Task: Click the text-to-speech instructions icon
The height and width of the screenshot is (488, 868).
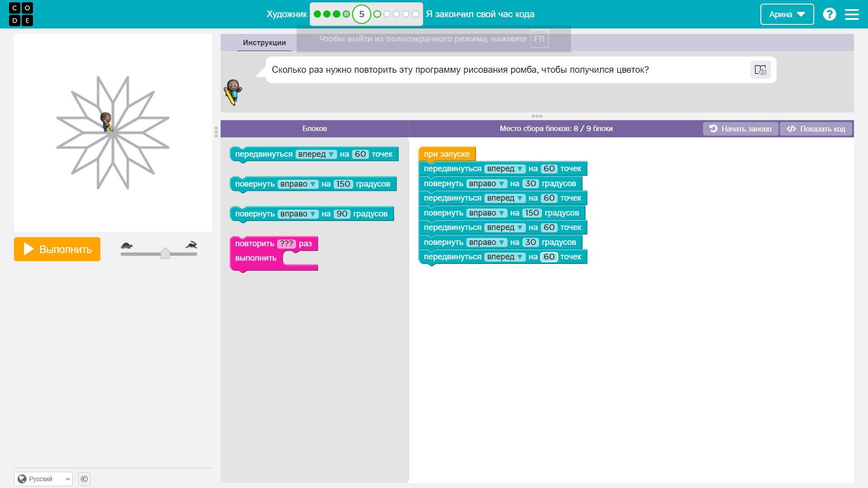Action: (x=760, y=70)
